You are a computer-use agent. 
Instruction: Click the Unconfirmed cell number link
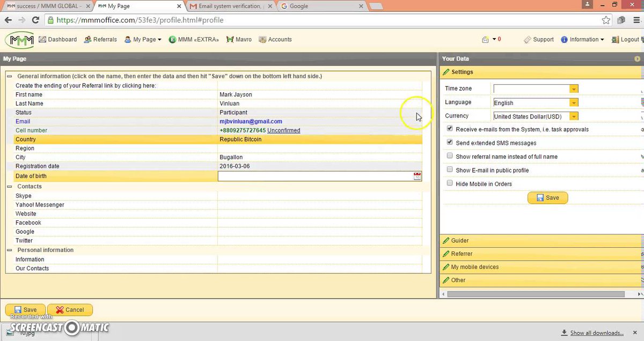pos(284,130)
